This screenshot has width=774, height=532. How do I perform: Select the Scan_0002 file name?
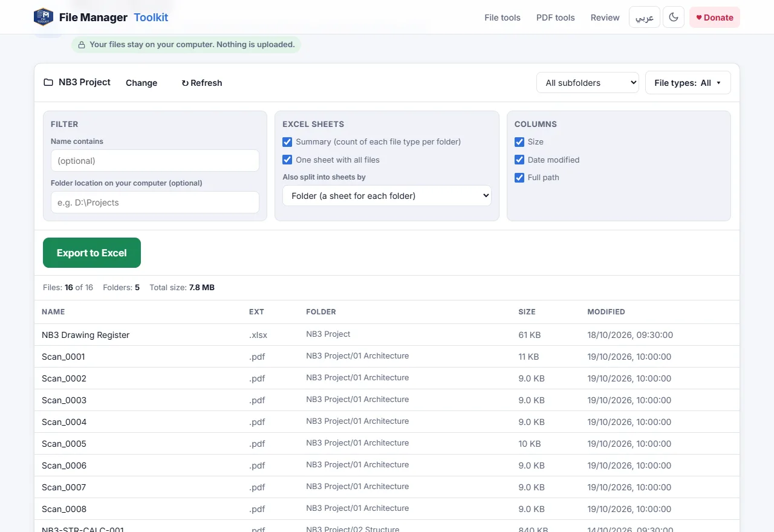(x=64, y=378)
